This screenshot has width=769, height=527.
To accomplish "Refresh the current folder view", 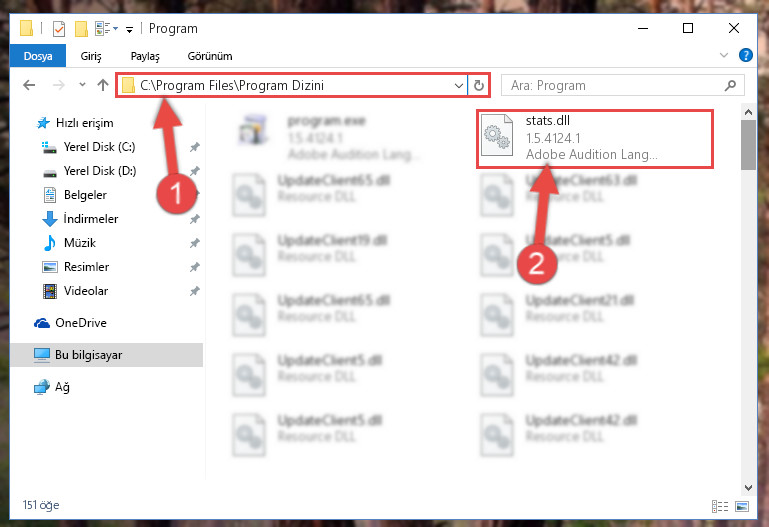I will pos(479,85).
